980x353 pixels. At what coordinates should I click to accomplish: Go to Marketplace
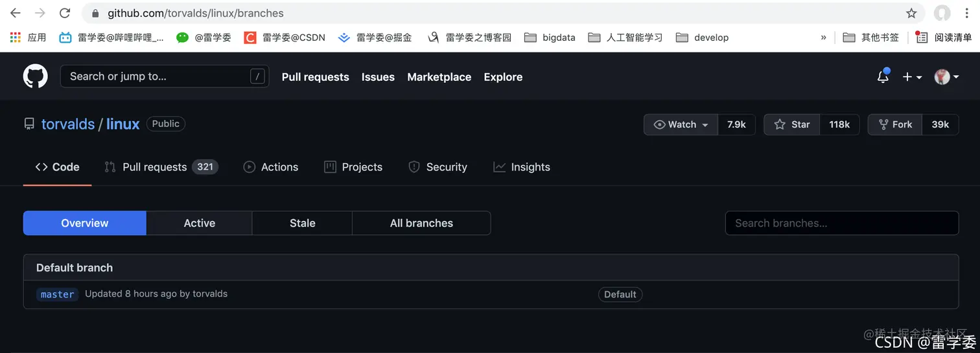click(439, 77)
